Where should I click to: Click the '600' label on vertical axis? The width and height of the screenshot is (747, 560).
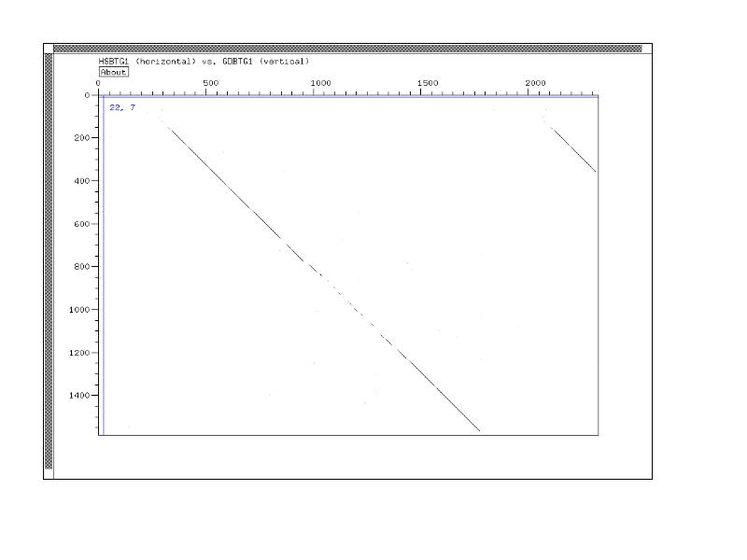82,224
